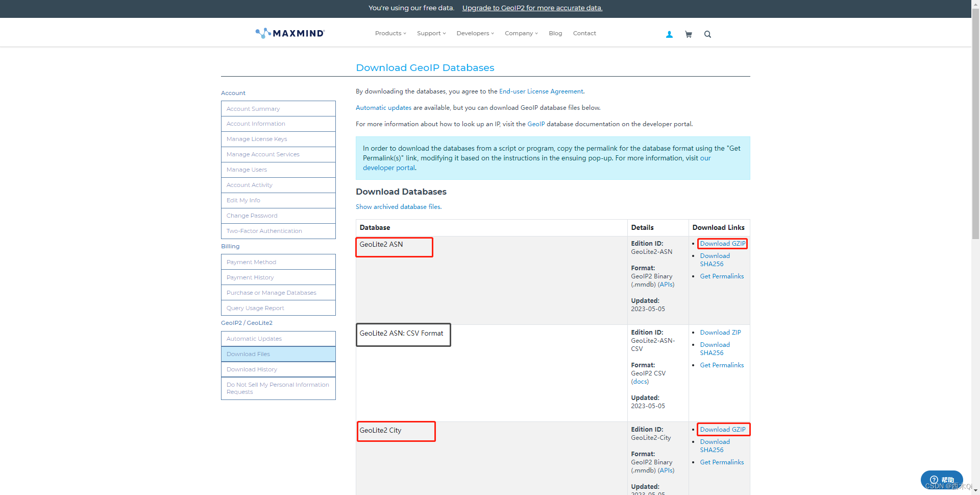Open APIs link in GeoLite2-City details
Viewport: 980px width, 495px height.
point(666,470)
